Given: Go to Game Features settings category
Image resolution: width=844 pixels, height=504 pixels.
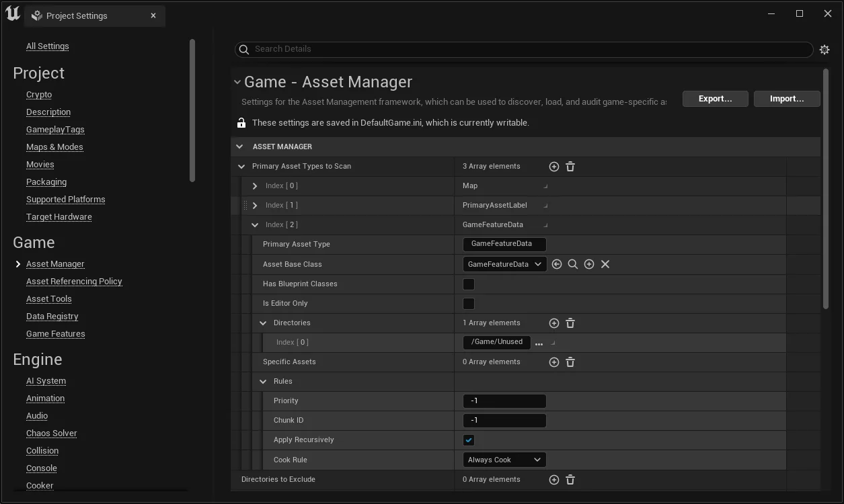Looking at the screenshot, I should (55, 334).
